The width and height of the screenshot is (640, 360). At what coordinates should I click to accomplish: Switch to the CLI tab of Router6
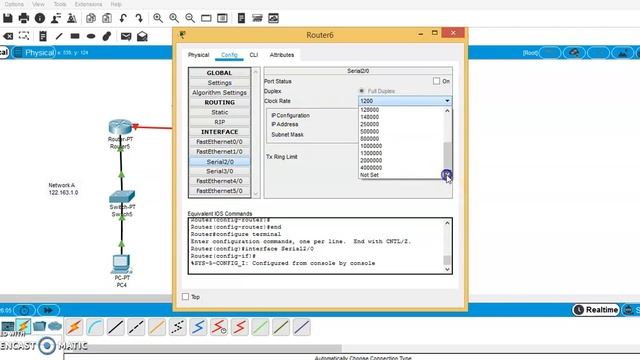pos(254,55)
